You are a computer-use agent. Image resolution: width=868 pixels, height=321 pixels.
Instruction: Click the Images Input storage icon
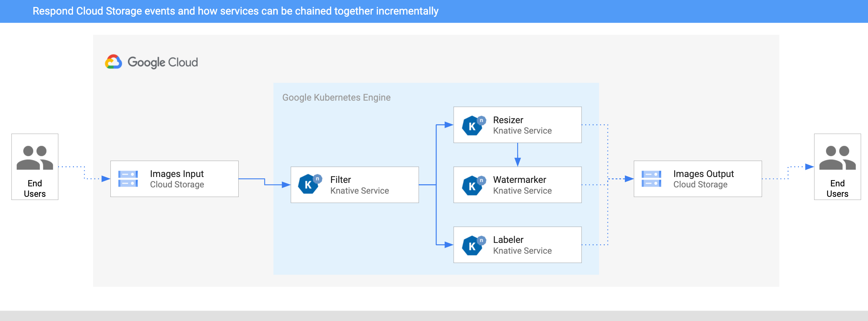coord(128,179)
